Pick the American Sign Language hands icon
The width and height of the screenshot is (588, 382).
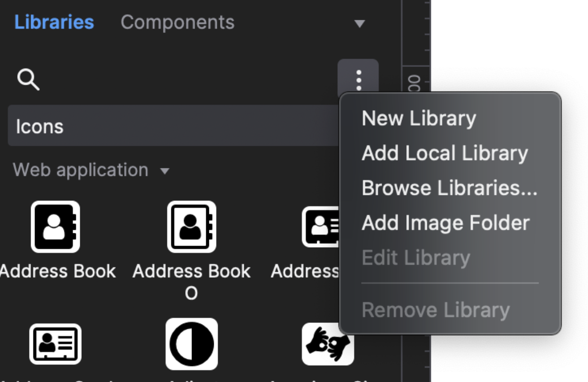point(327,343)
